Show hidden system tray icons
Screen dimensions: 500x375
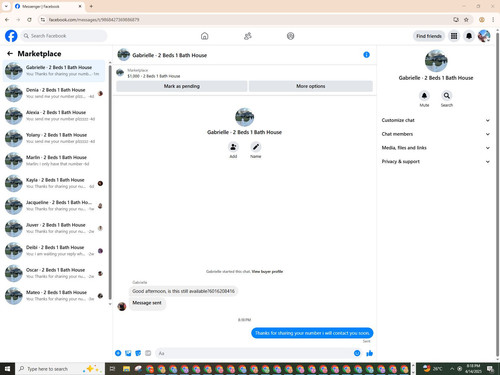coord(452,369)
